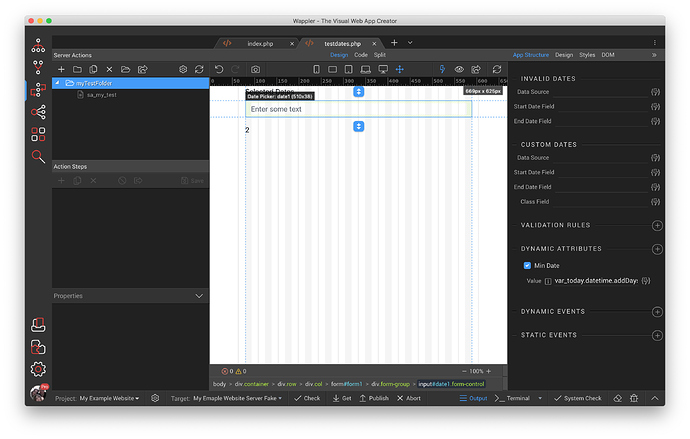Viewport: 690px width, 439px height.
Task: Open the tab list dropdown chevron
Action: click(410, 43)
